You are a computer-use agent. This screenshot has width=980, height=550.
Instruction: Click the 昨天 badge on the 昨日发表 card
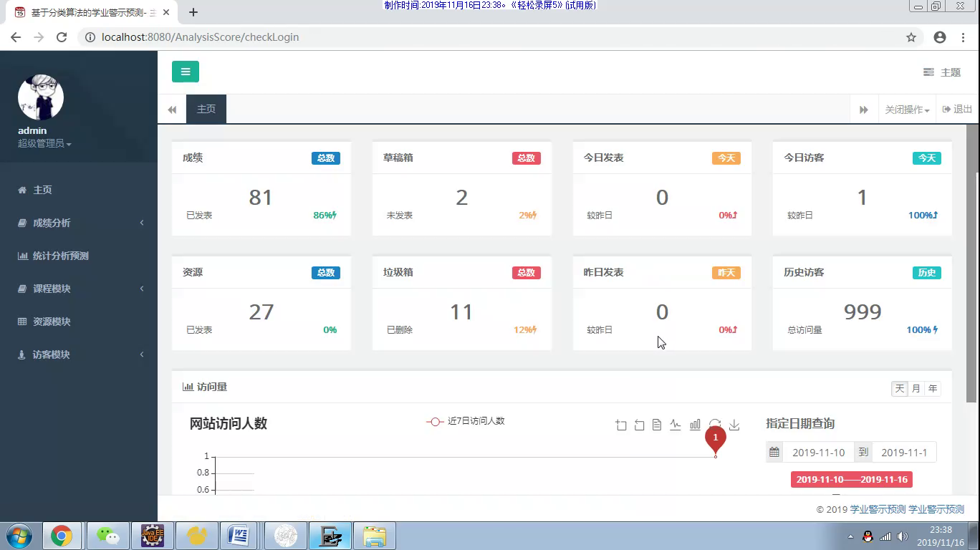[726, 273]
